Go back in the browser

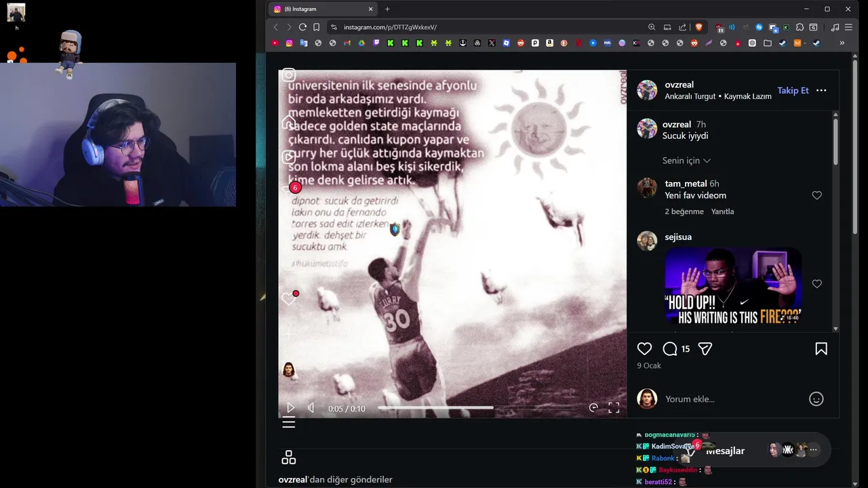pos(275,27)
